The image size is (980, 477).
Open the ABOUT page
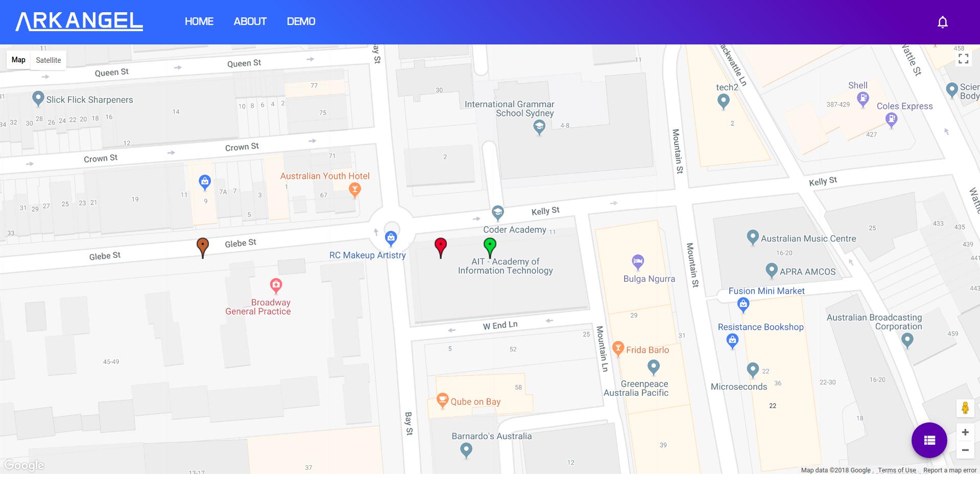coord(250,21)
